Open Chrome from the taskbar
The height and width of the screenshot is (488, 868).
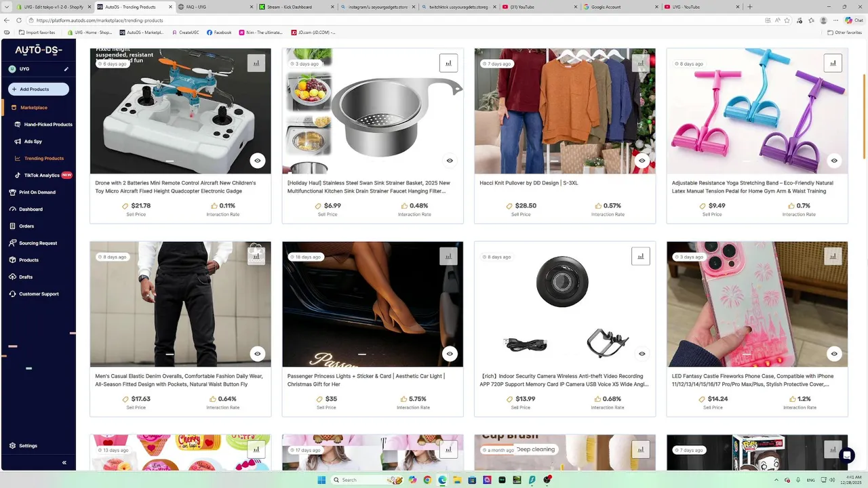[427, 480]
